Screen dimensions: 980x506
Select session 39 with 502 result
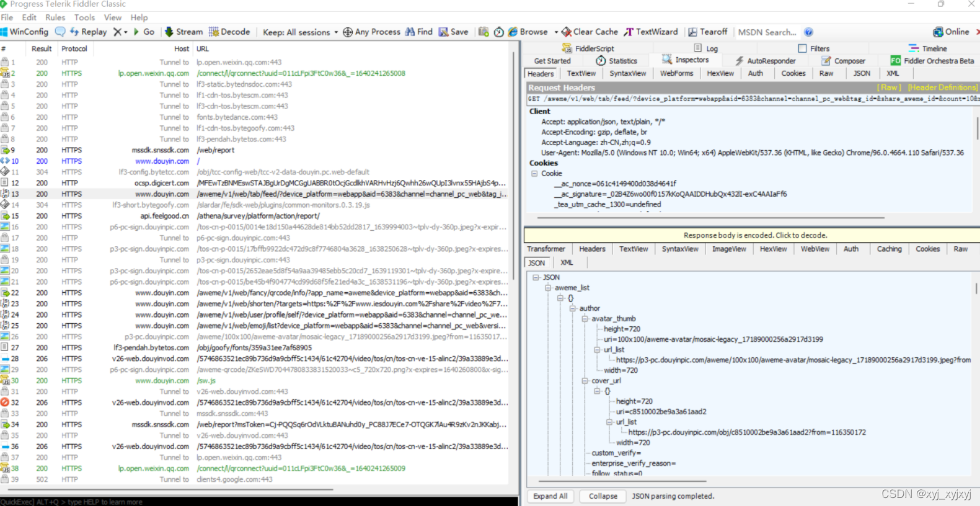(x=254, y=479)
